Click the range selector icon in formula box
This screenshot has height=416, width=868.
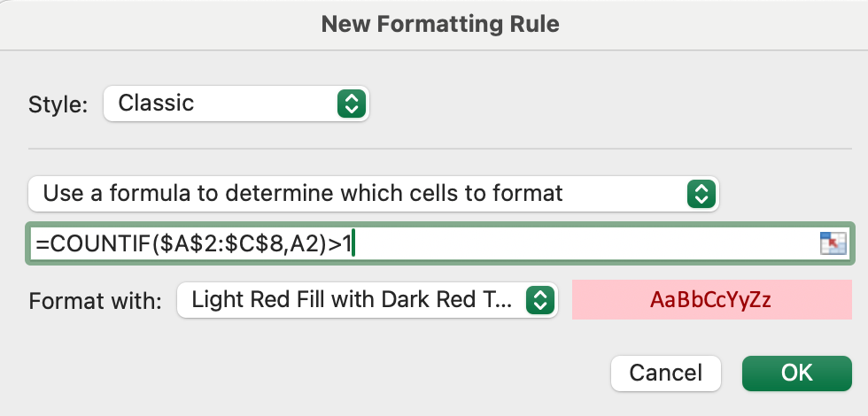click(x=833, y=243)
